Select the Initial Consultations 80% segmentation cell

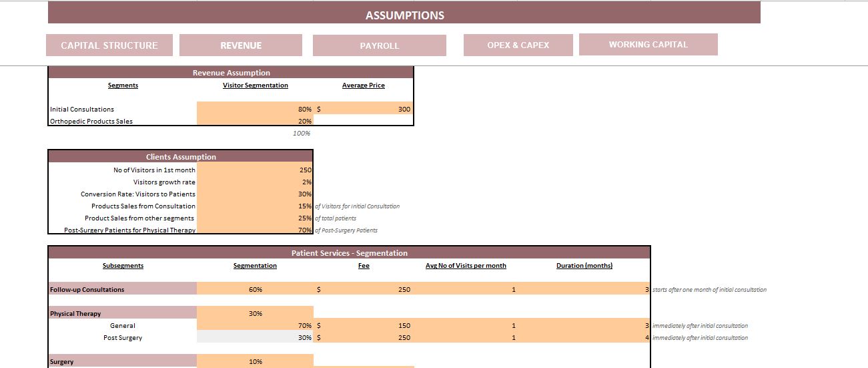pyautogui.click(x=255, y=109)
